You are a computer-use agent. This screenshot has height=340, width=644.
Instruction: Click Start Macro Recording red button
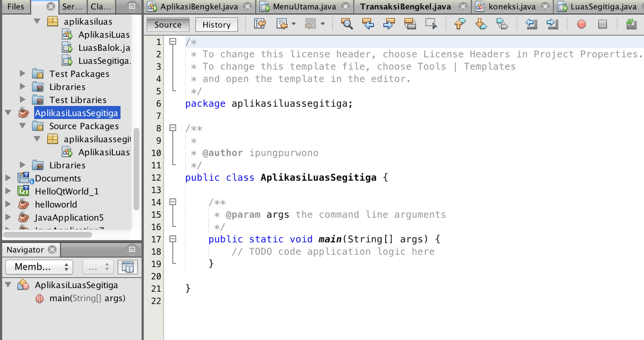pos(581,24)
